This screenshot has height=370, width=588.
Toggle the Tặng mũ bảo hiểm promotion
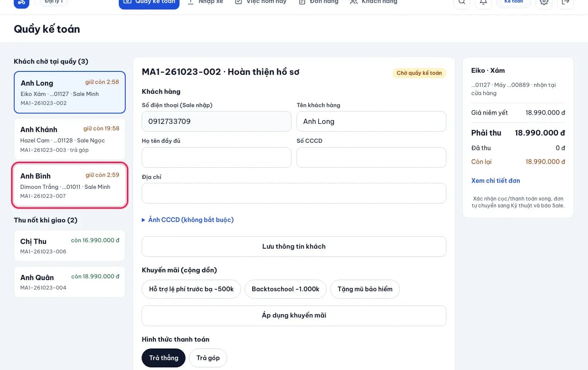pyautogui.click(x=365, y=289)
